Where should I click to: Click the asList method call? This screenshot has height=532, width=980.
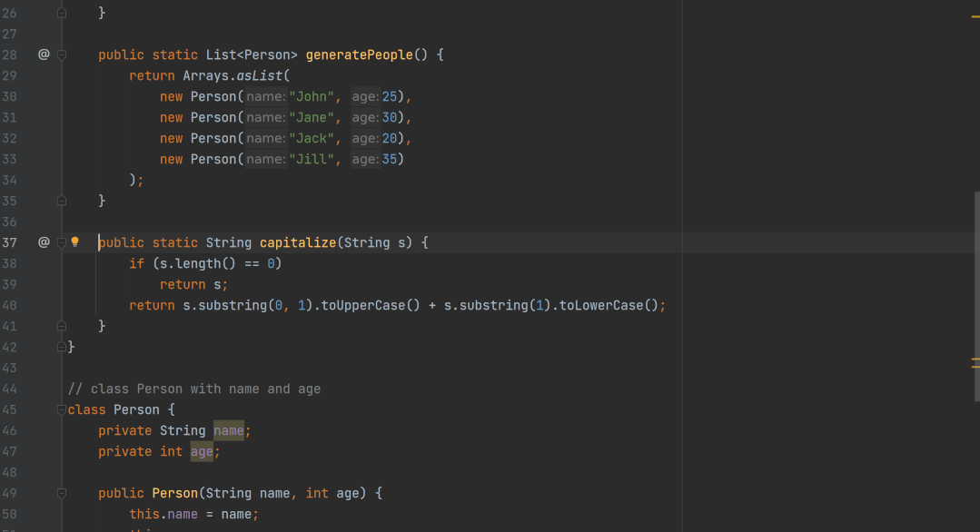(260, 75)
